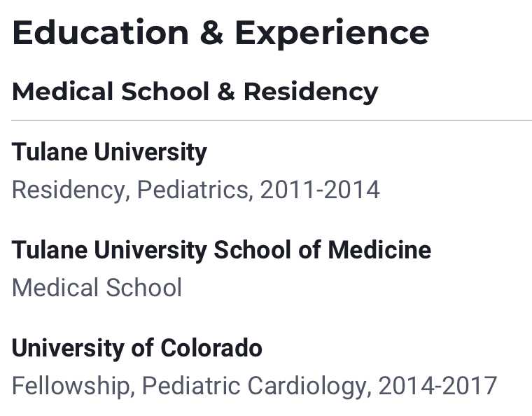Select the Medical School & Residency subheading
The image size is (532, 416).
(x=195, y=92)
